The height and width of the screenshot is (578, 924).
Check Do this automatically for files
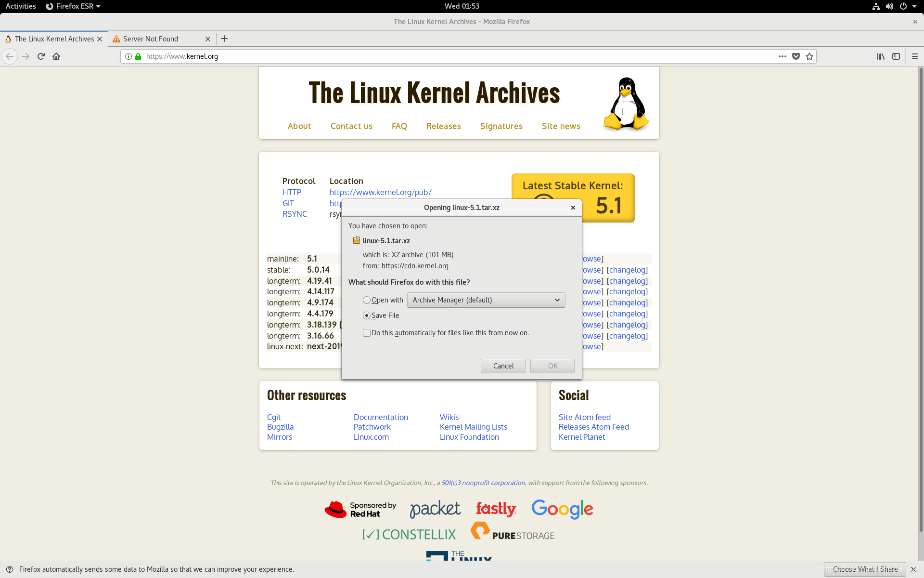[367, 333]
